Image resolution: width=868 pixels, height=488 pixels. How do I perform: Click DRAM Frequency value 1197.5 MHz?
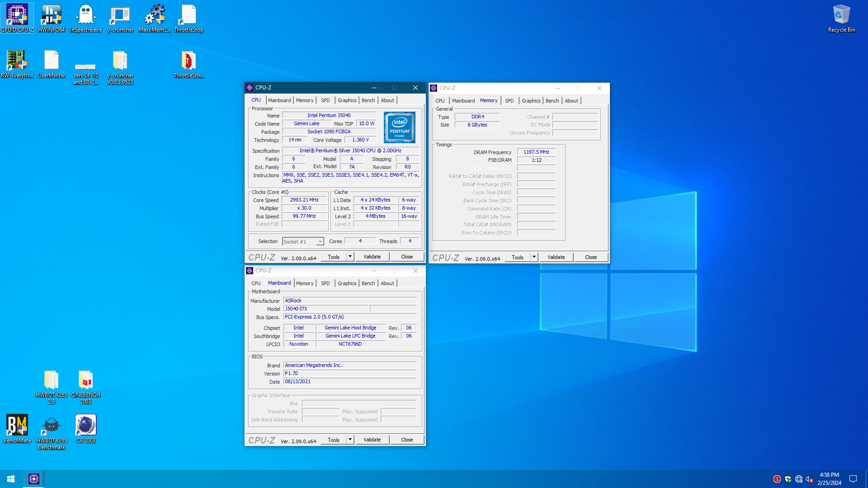click(x=536, y=152)
